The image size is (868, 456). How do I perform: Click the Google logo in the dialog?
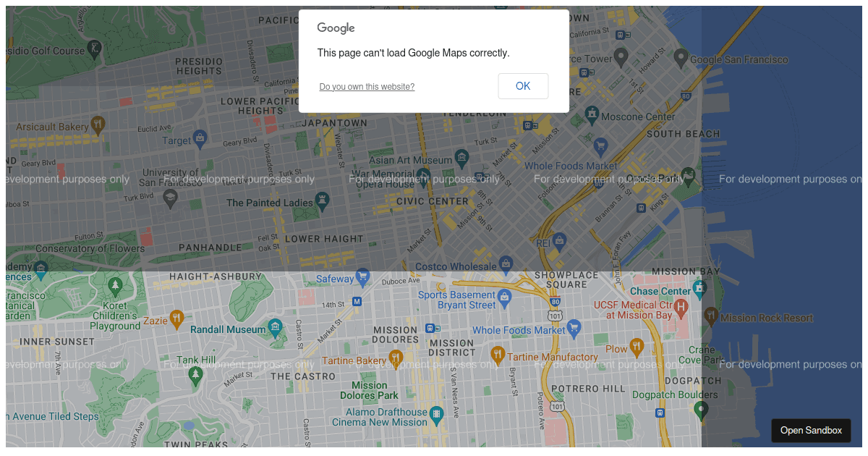click(336, 28)
